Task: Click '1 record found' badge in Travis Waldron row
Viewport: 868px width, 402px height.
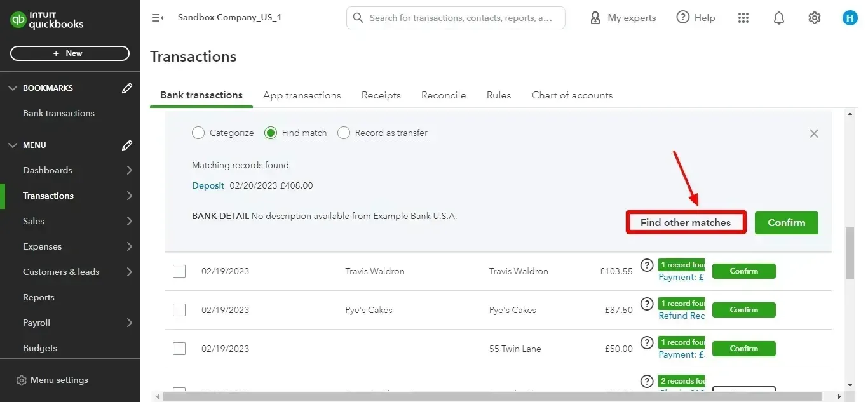Action: click(681, 265)
